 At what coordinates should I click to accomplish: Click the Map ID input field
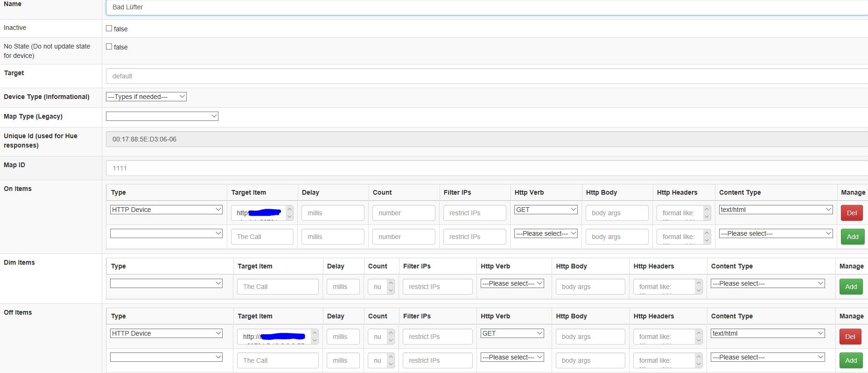coord(485,168)
